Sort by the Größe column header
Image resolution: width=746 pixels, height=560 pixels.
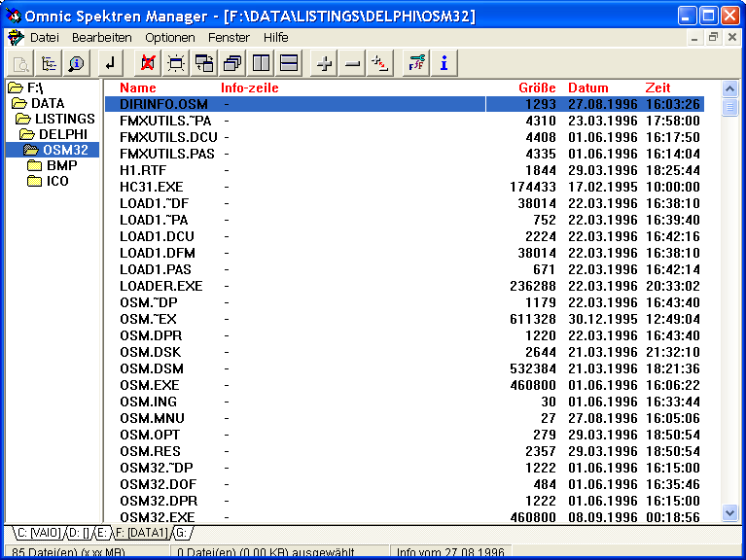pyautogui.click(x=537, y=88)
